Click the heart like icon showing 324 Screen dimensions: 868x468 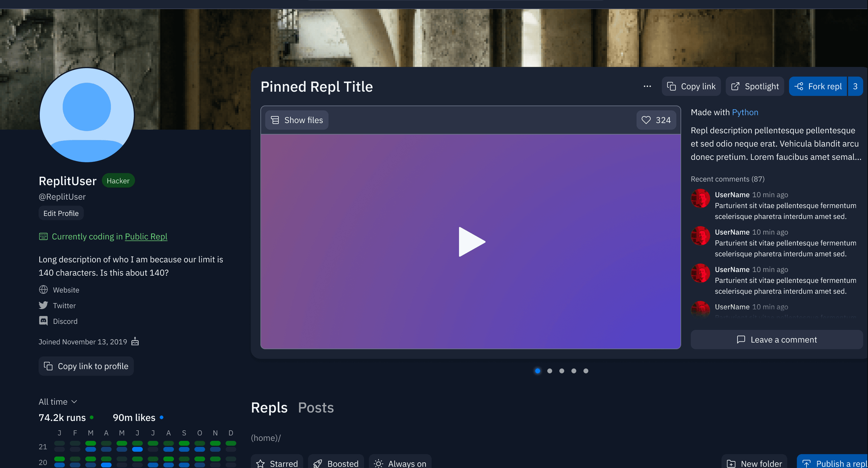click(x=646, y=120)
